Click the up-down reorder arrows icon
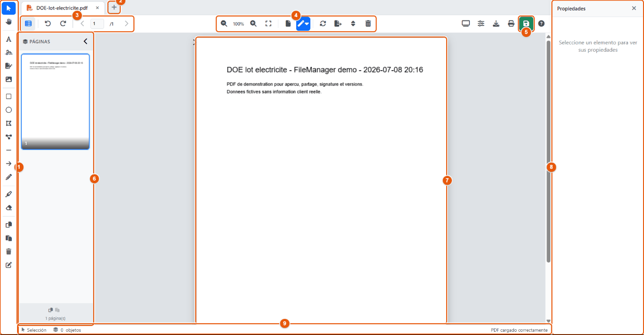Image resolution: width=644 pixels, height=335 pixels. point(353,23)
